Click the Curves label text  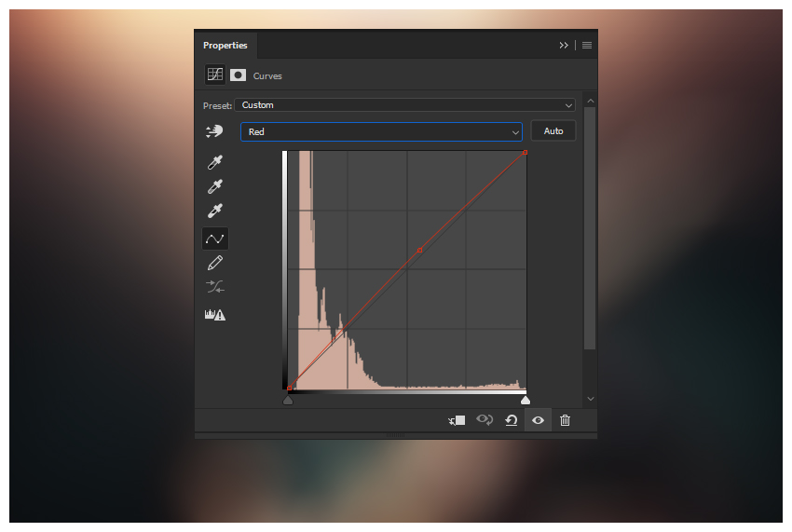(x=267, y=76)
